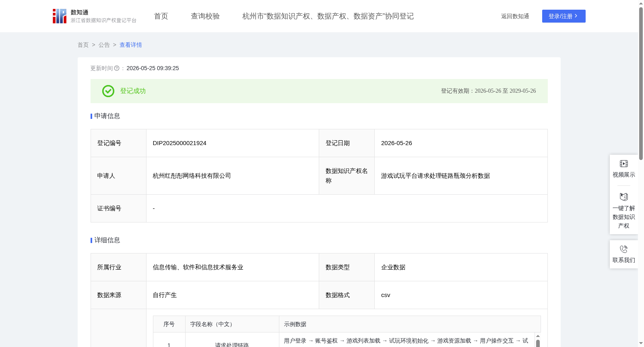The image size is (644, 347).
Task: Go to 公告 in the breadcrumb
Action: pos(104,45)
